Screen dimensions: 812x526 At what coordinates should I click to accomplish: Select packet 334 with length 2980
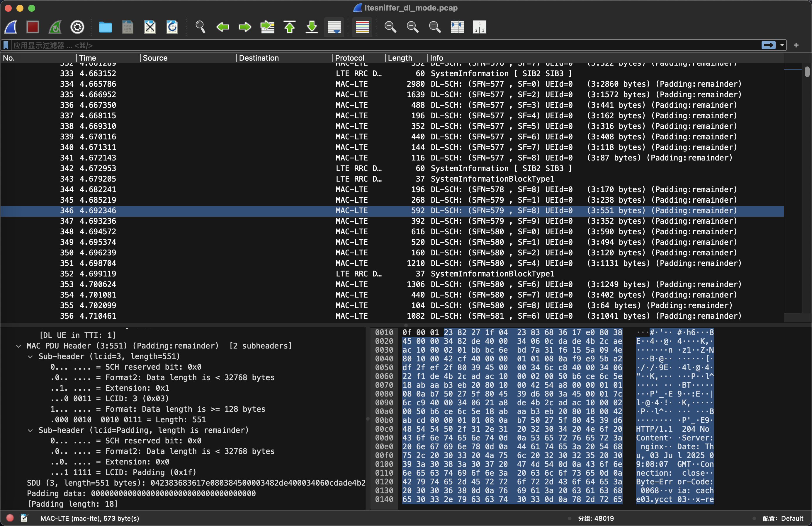click(392, 84)
